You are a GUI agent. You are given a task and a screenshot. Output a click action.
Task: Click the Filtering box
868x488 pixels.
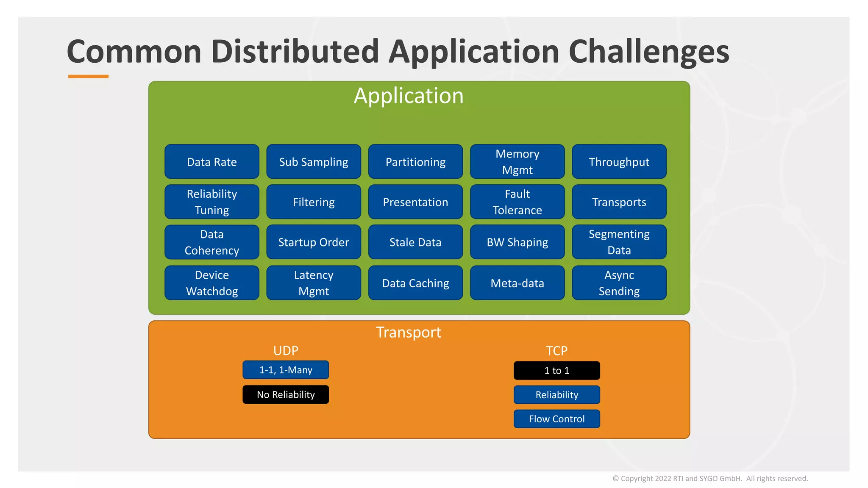click(314, 202)
